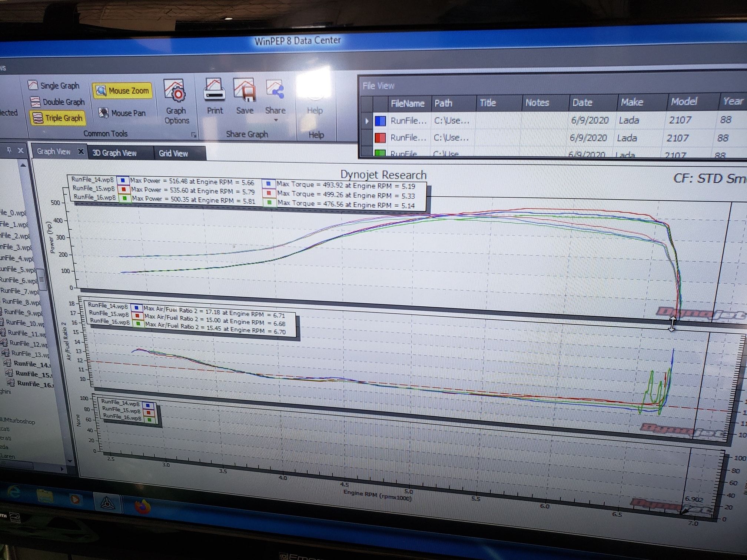Sort File View by Path column

tap(453, 103)
